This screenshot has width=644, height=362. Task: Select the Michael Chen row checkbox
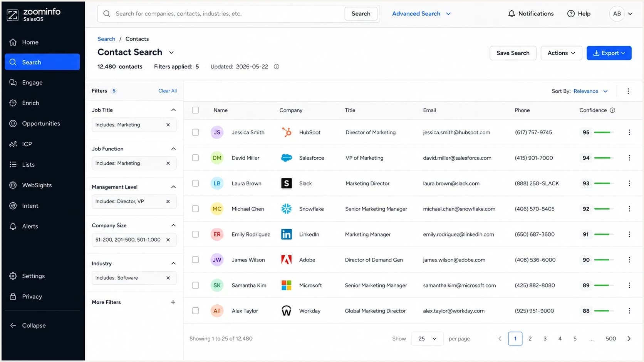[x=196, y=209]
